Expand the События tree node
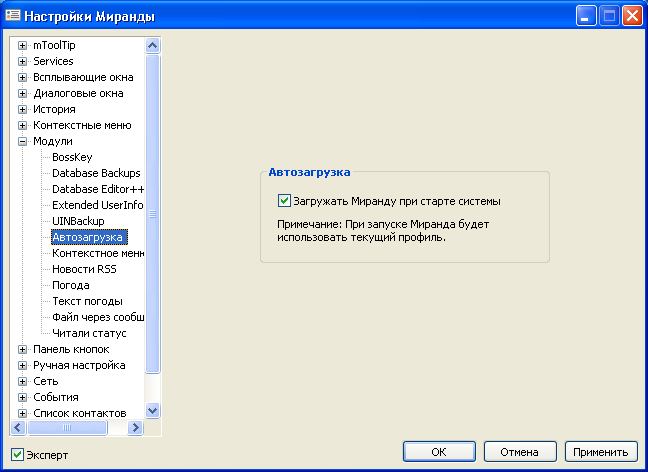Image resolution: width=648 pixels, height=472 pixels. [x=22, y=398]
